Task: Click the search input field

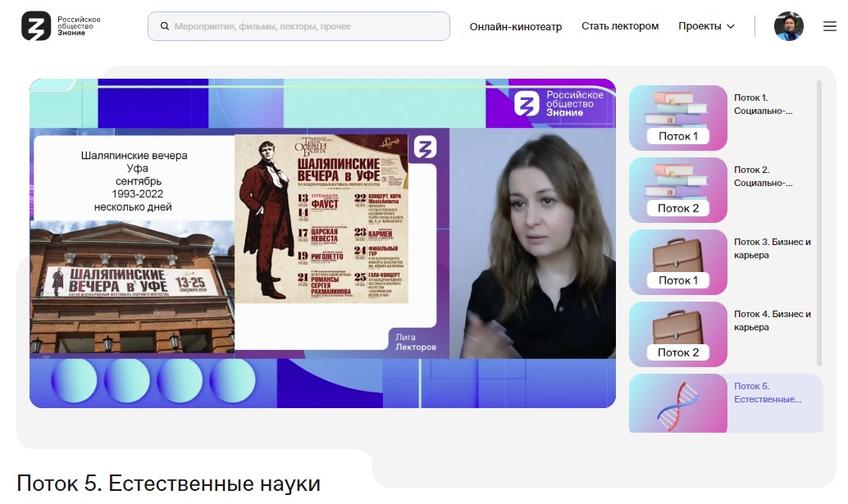Action: click(303, 26)
